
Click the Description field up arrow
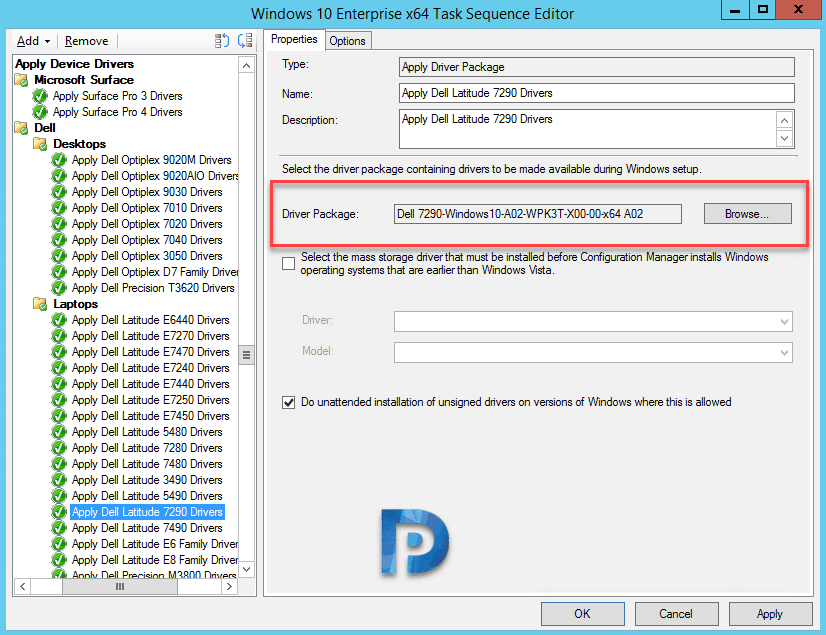coord(784,121)
